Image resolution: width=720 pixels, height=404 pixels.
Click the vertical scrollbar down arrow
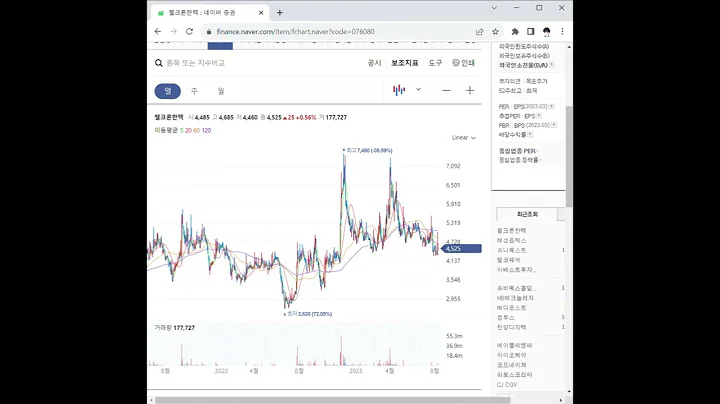[x=569, y=392]
